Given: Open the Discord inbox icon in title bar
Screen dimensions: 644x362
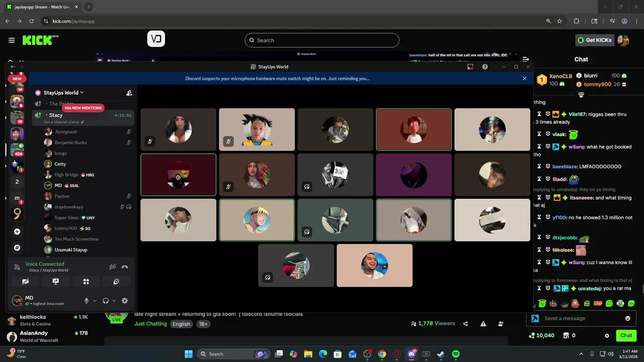Looking at the screenshot, I should (x=470, y=66).
